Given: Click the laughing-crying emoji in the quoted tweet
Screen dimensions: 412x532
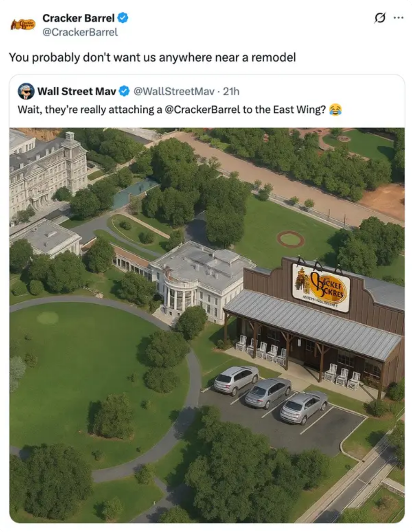Looking at the screenshot, I should pos(335,110).
